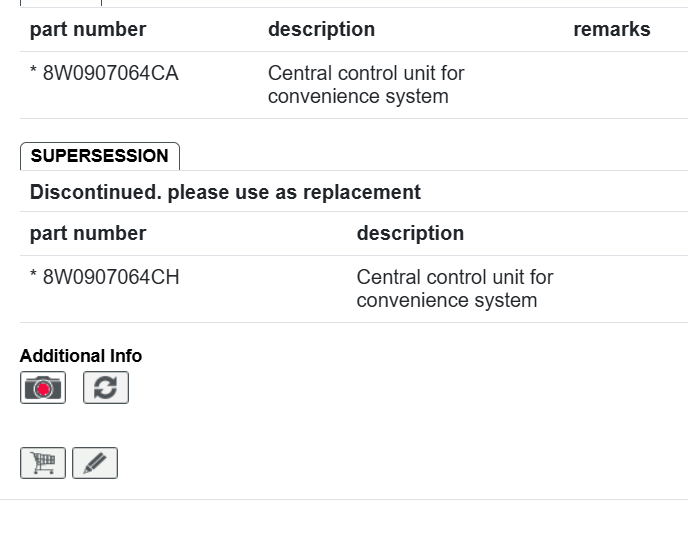Image resolution: width=688 pixels, height=552 pixels.
Task: Click the description text in the 8W0907064CH row
Action: [454, 289]
